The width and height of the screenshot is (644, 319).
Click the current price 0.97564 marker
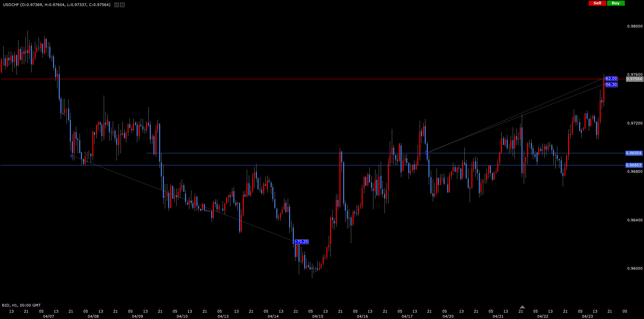click(634, 79)
